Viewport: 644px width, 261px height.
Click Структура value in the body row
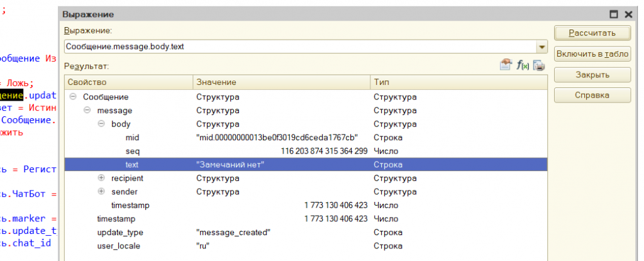[x=218, y=124]
